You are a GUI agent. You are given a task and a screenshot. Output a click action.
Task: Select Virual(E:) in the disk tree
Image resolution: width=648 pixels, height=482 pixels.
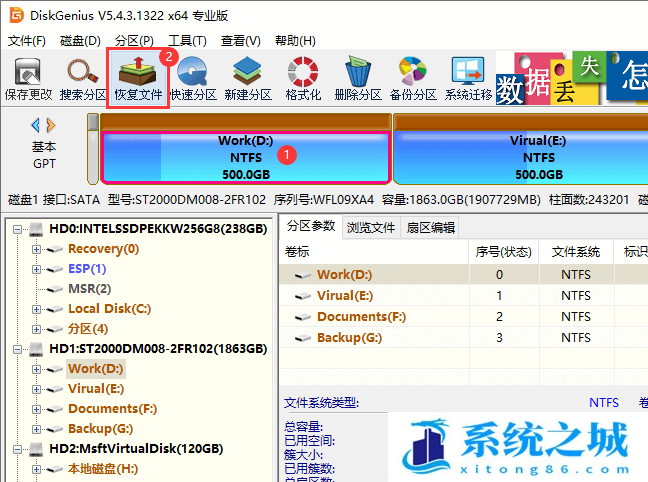click(x=96, y=389)
